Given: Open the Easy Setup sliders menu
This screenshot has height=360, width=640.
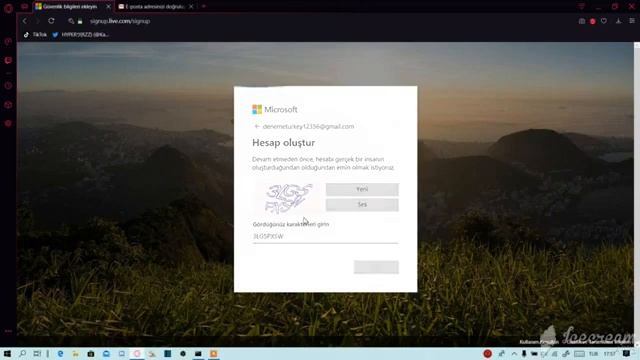Looking at the screenshot, I should pyautogui.click(x=632, y=21).
